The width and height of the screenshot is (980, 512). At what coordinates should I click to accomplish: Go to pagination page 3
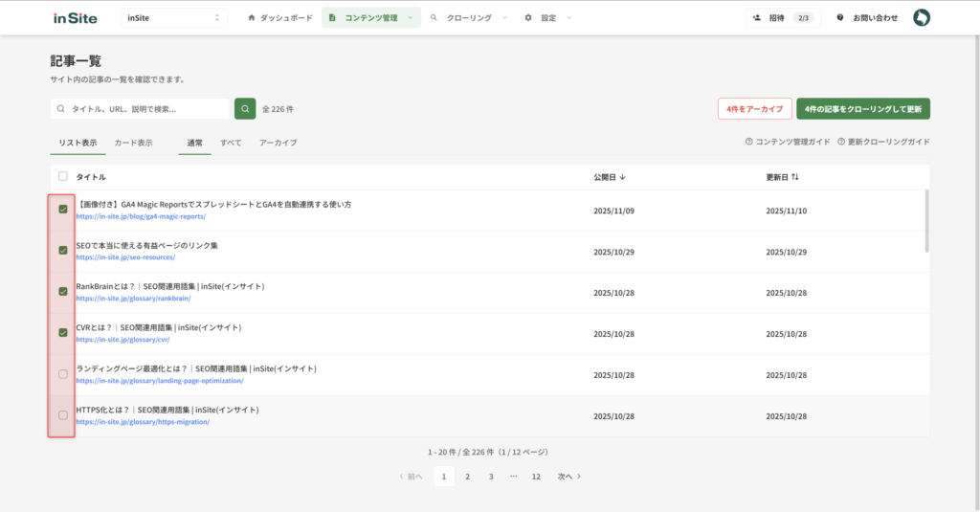491,477
